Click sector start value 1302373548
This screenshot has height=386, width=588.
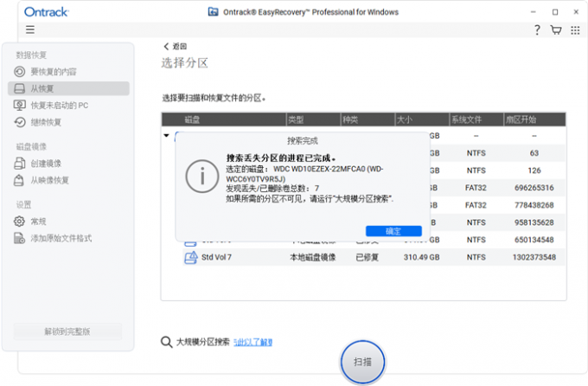pos(534,257)
